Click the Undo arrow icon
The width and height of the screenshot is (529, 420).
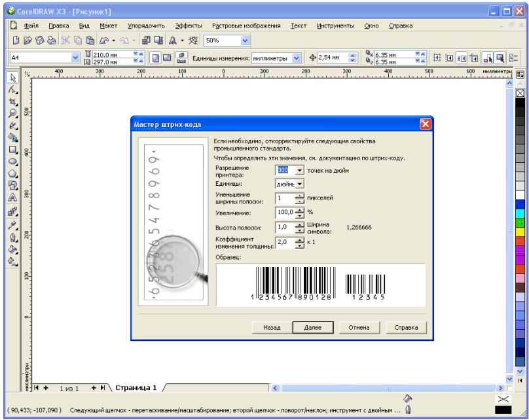[104, 41]
